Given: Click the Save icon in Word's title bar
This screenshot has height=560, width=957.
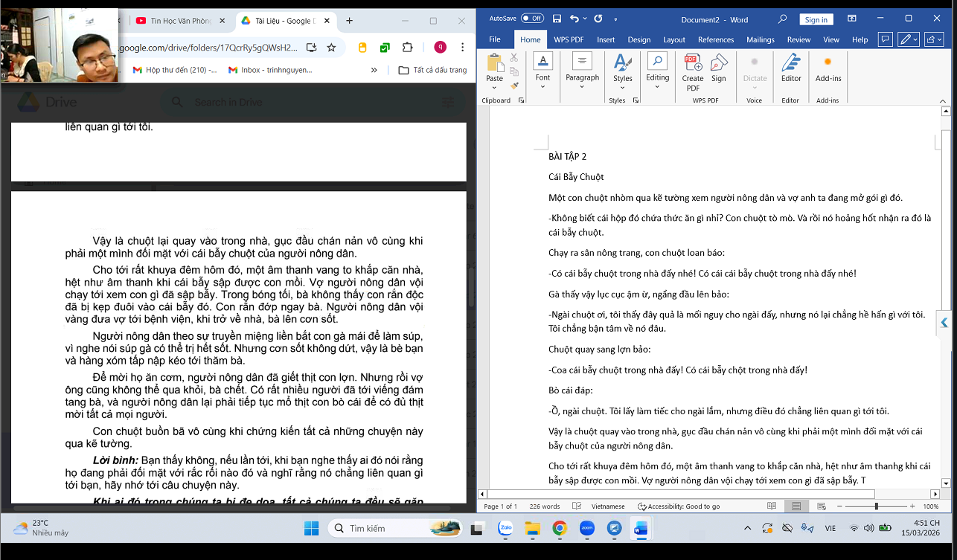Looking at the screenshot, I should [x=555, y=19].
